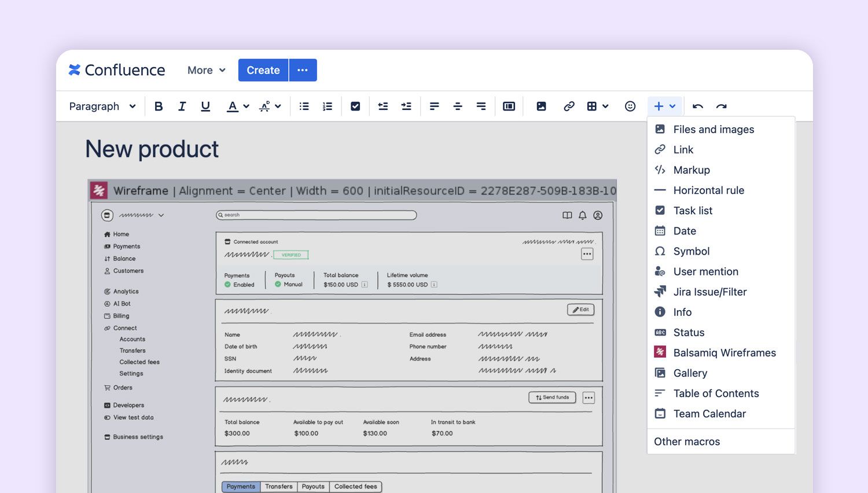Insert a link from the toolbar
The image size is (868, 493).
tap(569, 106)
